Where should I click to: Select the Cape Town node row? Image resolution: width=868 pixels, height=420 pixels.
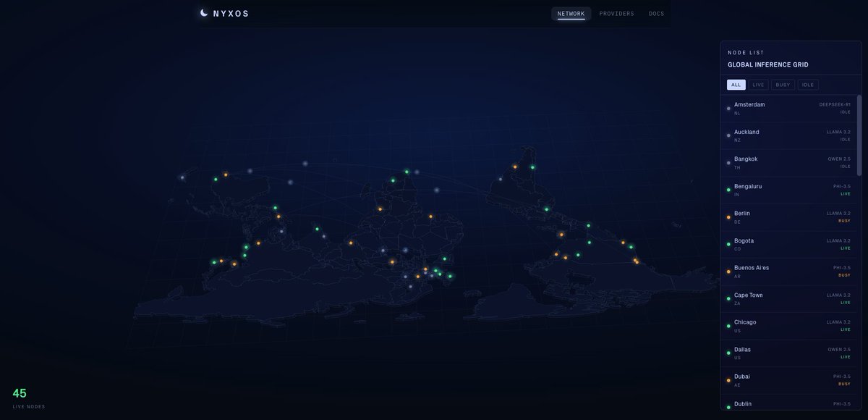(788, 299)
